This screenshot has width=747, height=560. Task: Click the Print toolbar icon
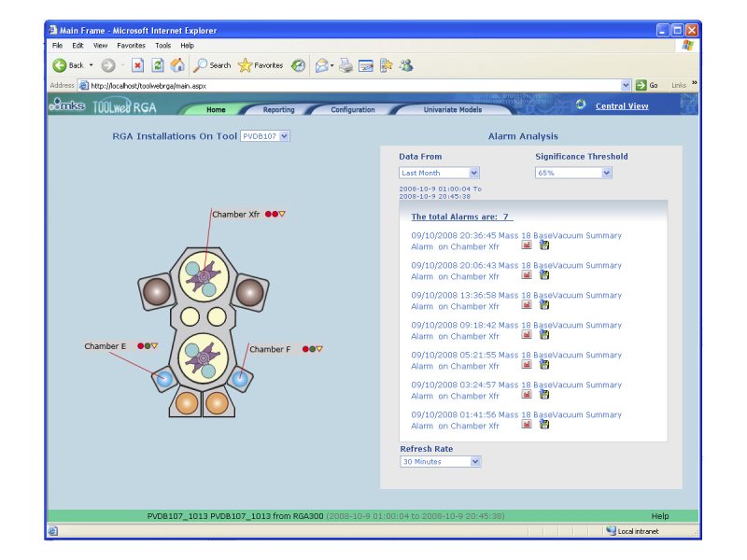[345, 65]
